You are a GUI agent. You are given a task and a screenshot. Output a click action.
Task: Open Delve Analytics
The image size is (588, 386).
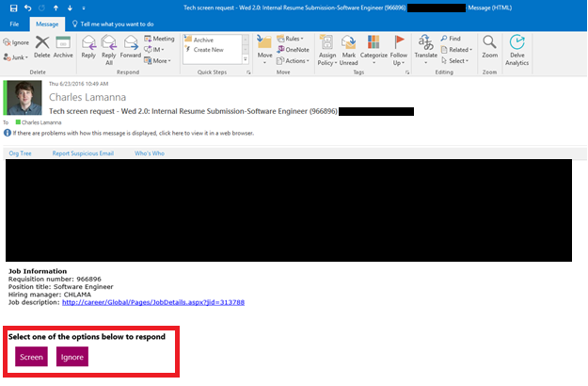[x=516, y=50]
